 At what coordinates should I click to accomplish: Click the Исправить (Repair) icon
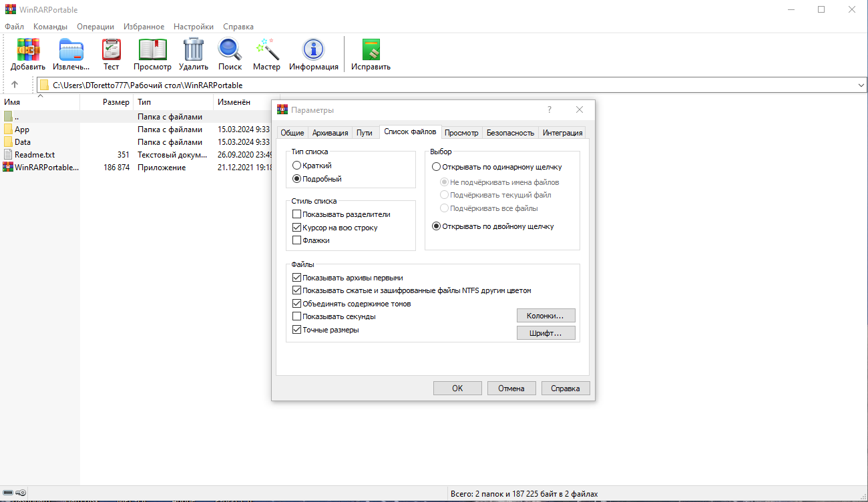(x=371, y=49)
